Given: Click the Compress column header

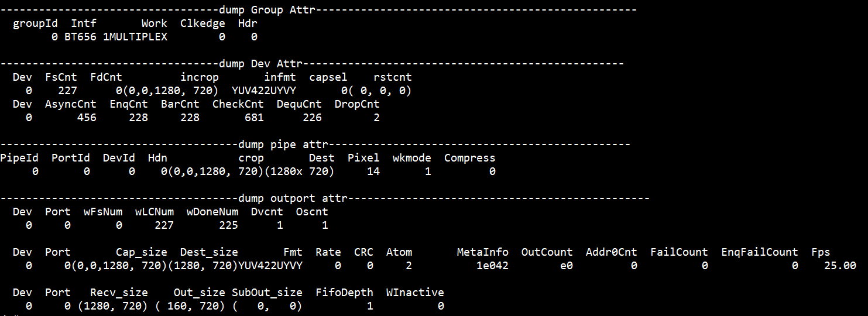Looking at the screenshot, I should click(x=469, y=158).
